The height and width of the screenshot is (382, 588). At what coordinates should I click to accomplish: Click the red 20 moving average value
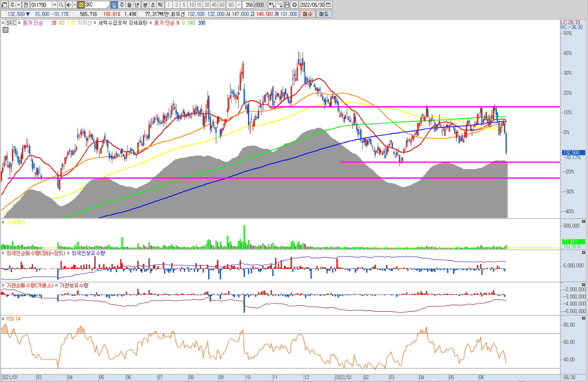tap(54, 23)
